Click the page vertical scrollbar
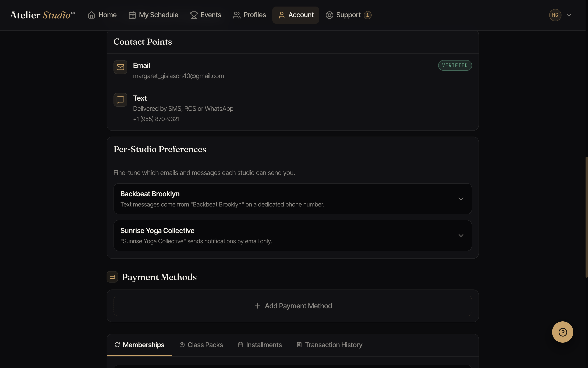This screenshot has height=368, width=588. point(586,217)
